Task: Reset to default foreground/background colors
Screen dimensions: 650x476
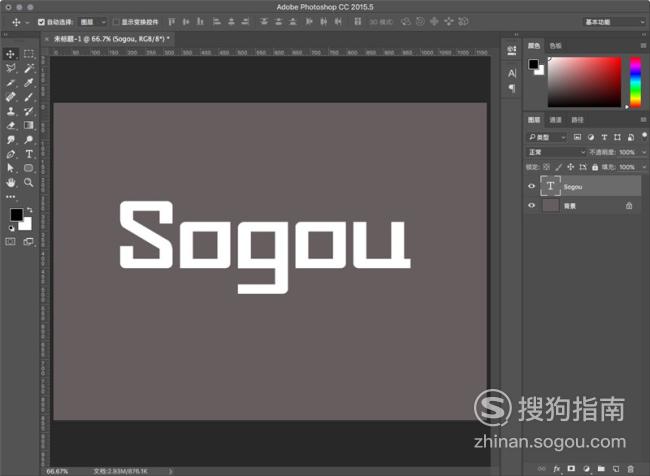Action: (11, 228)
